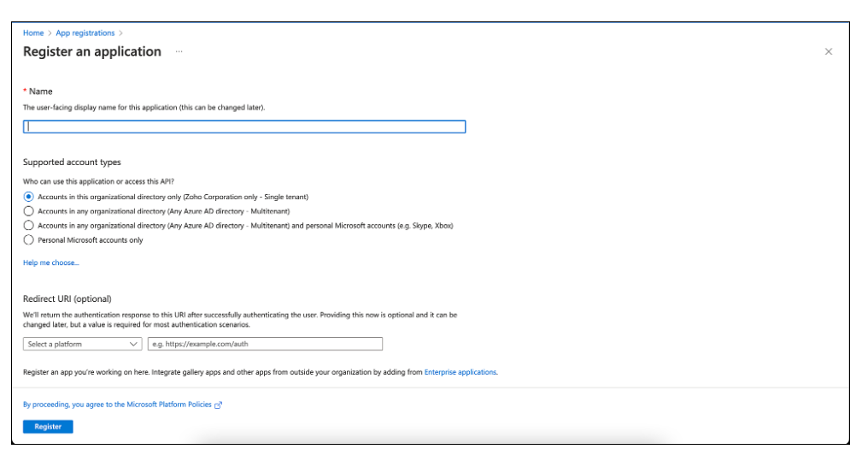Click the Register an application page title

click(92, 52)
